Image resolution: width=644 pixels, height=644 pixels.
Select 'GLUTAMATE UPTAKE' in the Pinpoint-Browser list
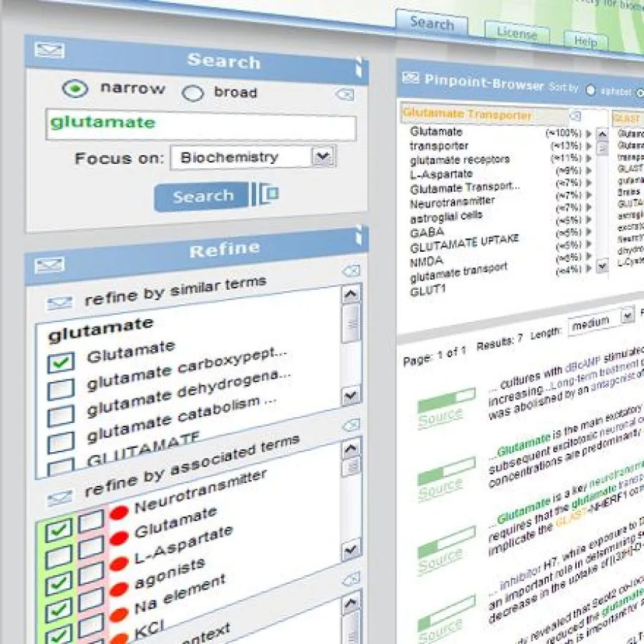click(464, 244)
